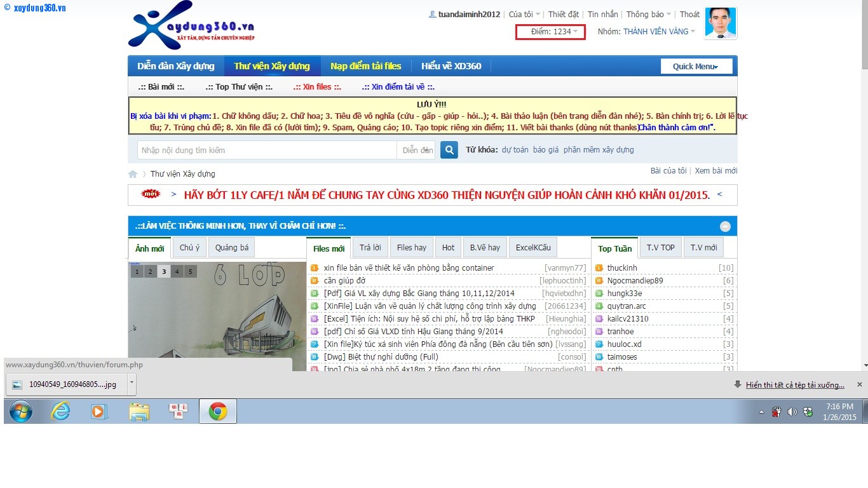Click the purple icon beside '[Excel] Tiện ích'
Viewport: 868px width, 488px height.
[x=315, y=319]
